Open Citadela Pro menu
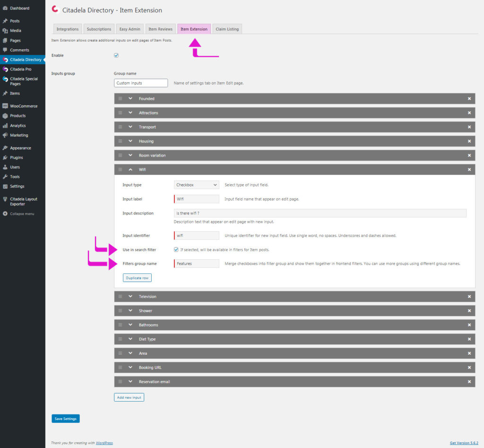484x448 pixels. point(20,69)
